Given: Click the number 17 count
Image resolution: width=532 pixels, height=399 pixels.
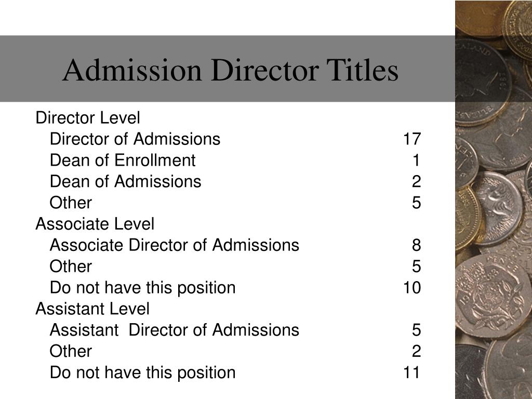Looking at the screenshot, I should pos(412,139).
